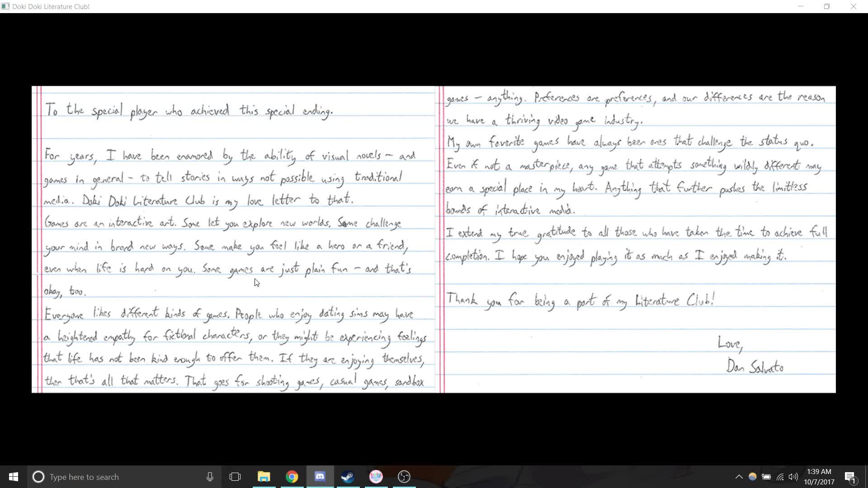Screen dimensions: 868x488
Task: Click the Doki Doki window title icon
Action: pos(5,6)
